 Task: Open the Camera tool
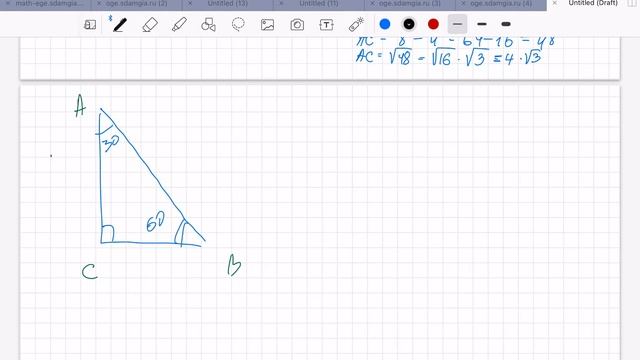click(x=297, y=25)
